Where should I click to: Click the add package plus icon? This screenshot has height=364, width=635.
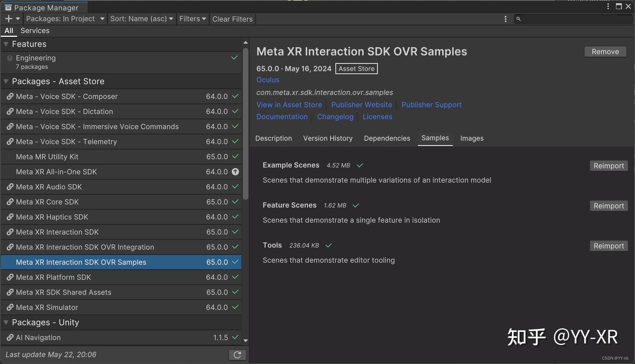tap(8, 19)
